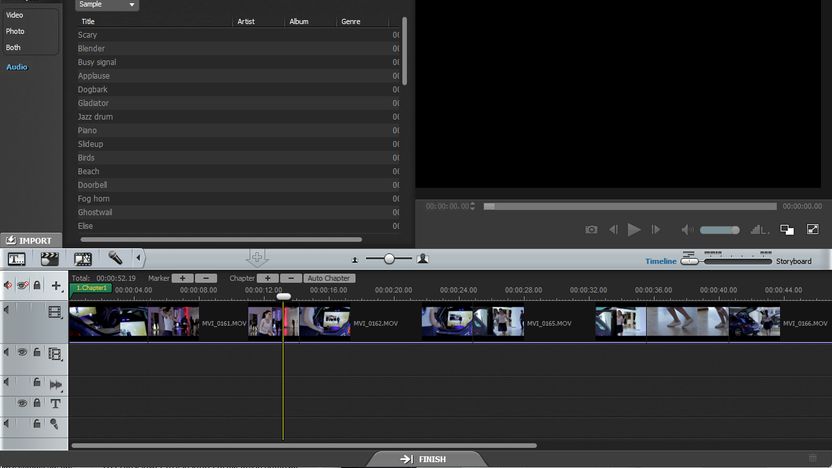Adjust the timeline zoom slider knob
Viewport: 832px width, 468px height.
click(389, 258)
